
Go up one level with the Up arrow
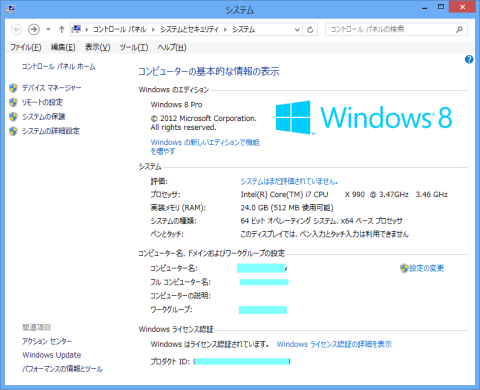[x=61, y=30]
